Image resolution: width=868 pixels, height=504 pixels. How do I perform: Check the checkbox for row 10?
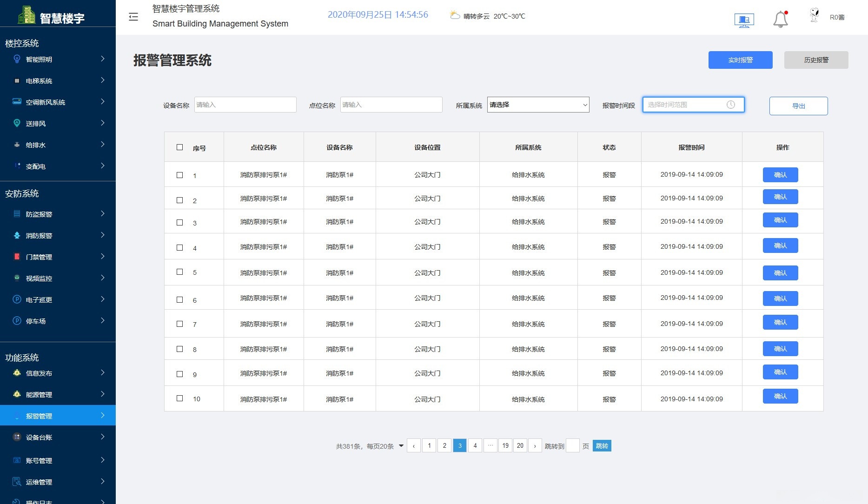(180, 398)
